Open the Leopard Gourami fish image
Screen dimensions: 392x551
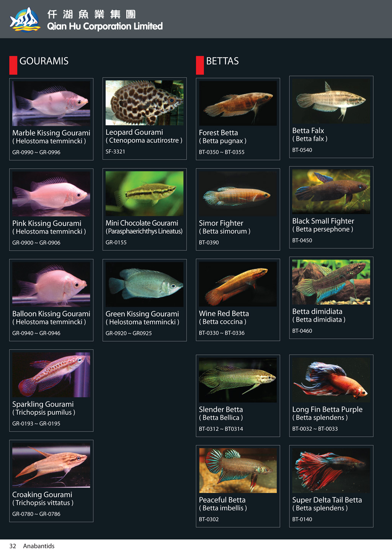(x=145, y=103)
